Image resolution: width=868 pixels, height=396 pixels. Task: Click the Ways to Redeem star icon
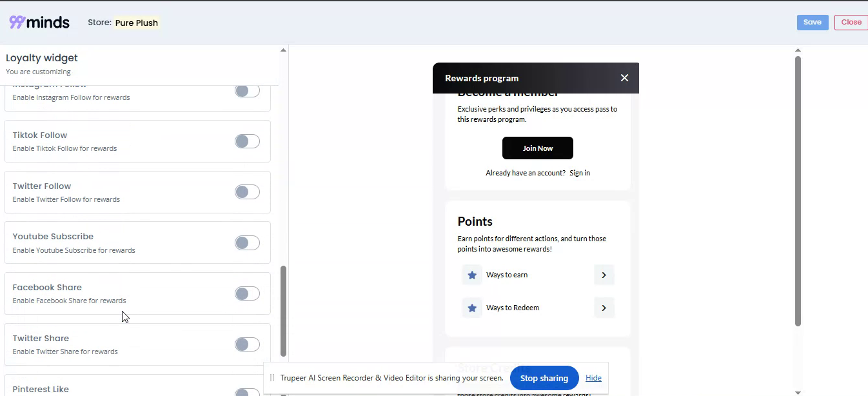[472, 308]
